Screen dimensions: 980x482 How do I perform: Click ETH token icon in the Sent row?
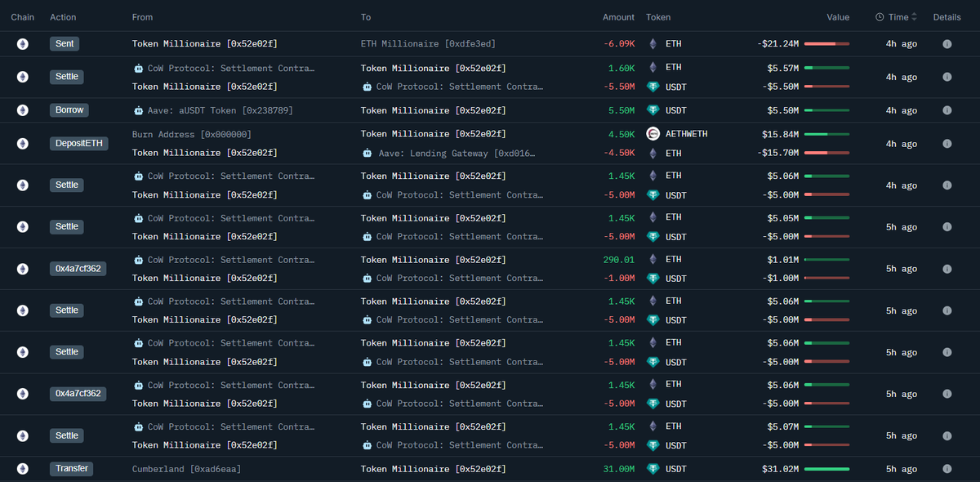pyautogui.click(x=653, y=44)
